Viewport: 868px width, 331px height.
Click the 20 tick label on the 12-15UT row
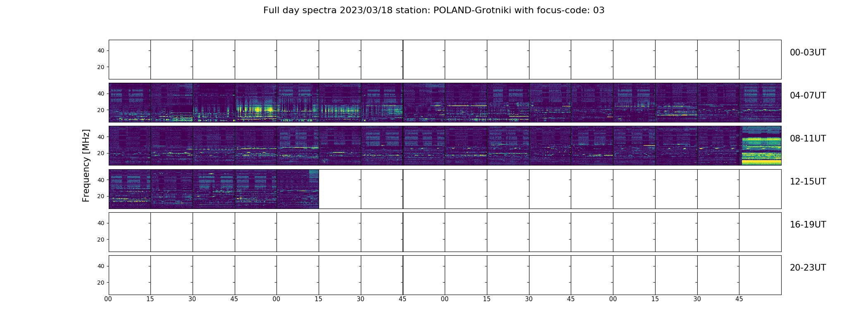pyautogui.click(x=101, y=196)
